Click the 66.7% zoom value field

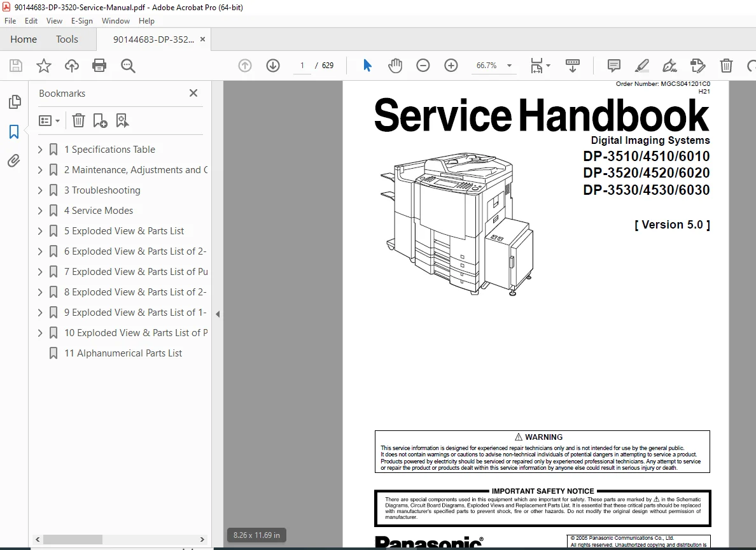(x=486, y=66)
